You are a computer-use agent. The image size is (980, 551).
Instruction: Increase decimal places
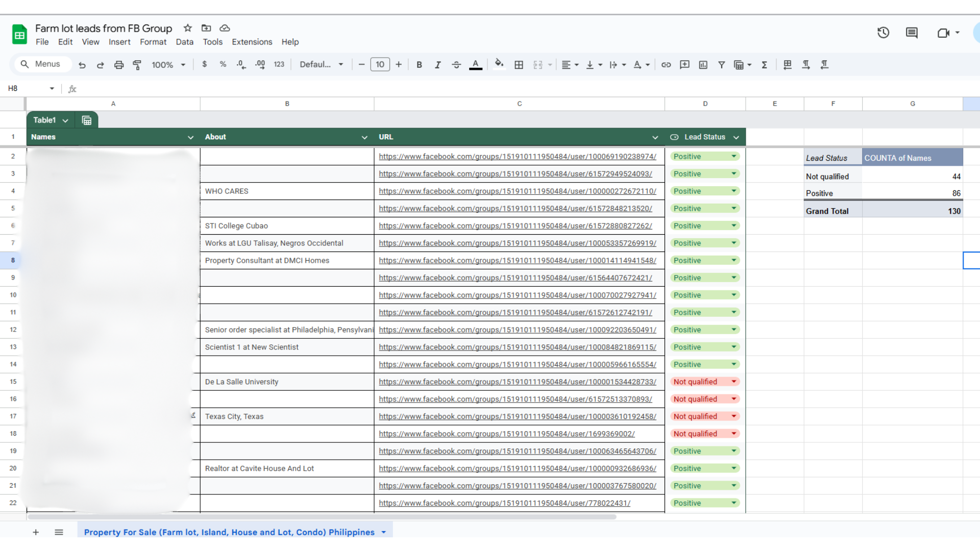pyautogui.click(x=260, y=65)
